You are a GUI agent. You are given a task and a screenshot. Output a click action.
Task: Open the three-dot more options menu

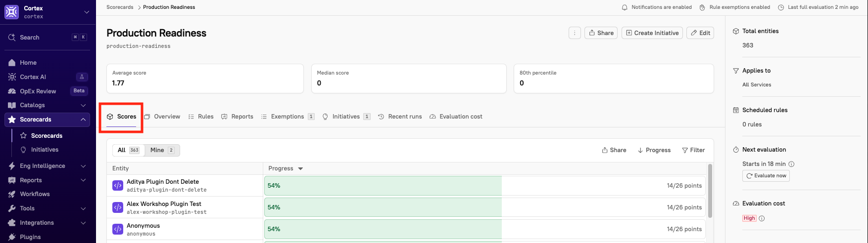(575, 33)
